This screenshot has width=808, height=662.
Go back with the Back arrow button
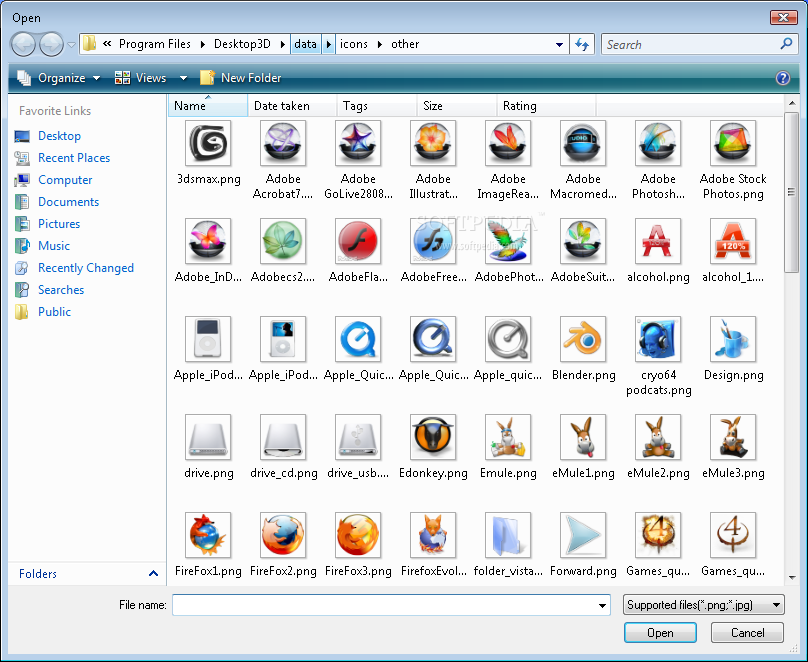23,44
